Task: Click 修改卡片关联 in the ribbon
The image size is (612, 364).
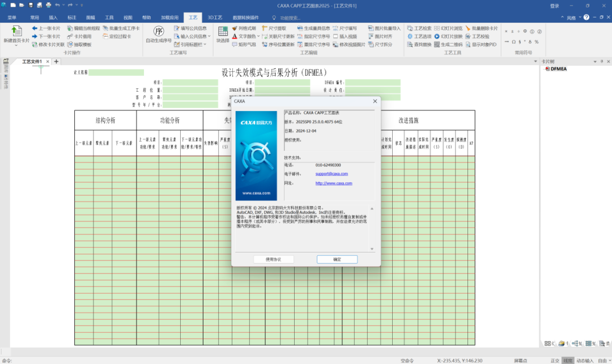Action: coord(48,44)
